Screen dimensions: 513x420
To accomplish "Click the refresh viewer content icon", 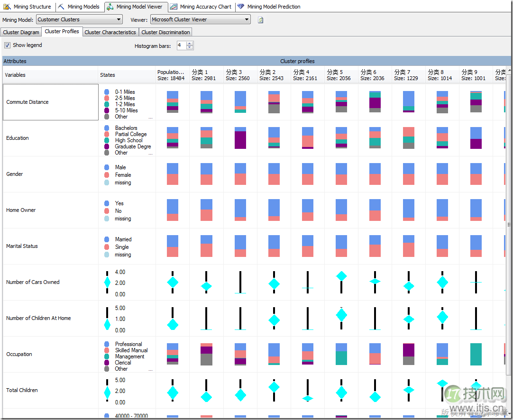I will tap(260, 20).
